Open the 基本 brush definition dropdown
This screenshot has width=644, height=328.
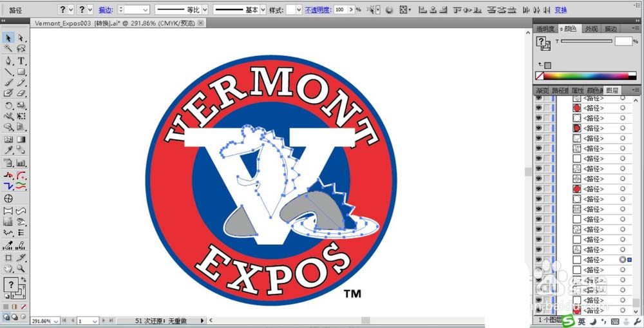(263, 10)
